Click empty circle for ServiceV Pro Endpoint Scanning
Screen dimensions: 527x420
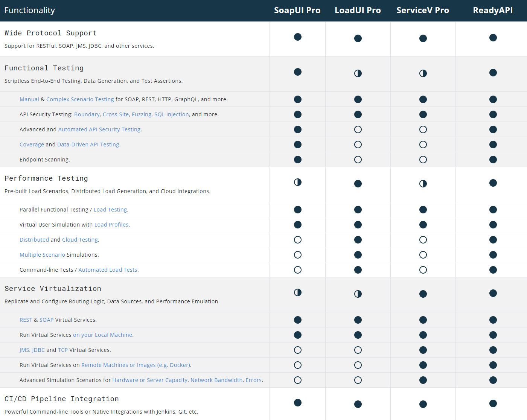pyautogui.click(x=423, y=160)
